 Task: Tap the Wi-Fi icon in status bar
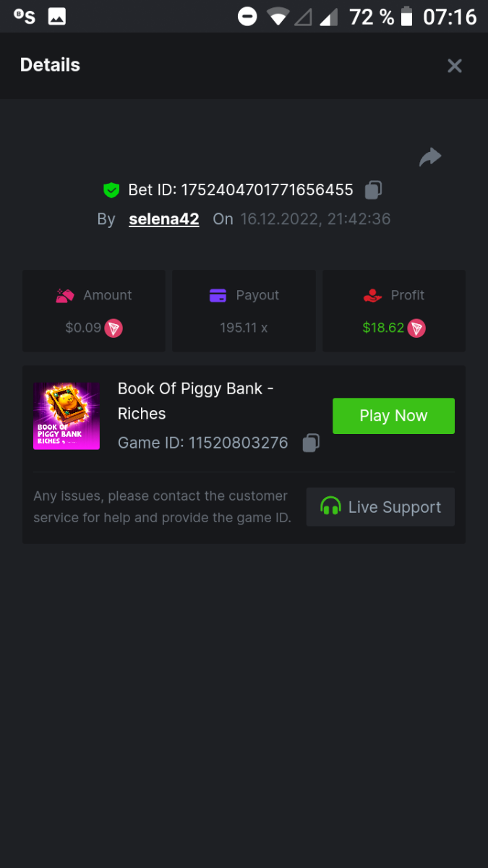click(x=278, y=16)
